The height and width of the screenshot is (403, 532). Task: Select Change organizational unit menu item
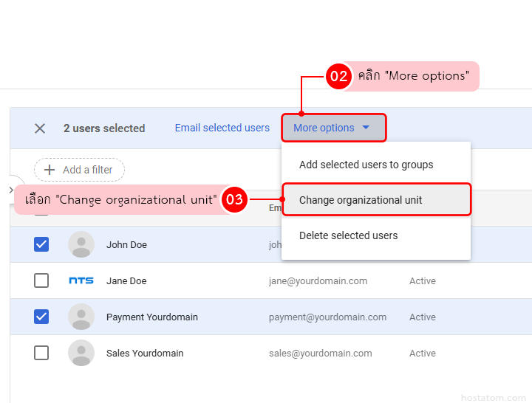[361, 200]
